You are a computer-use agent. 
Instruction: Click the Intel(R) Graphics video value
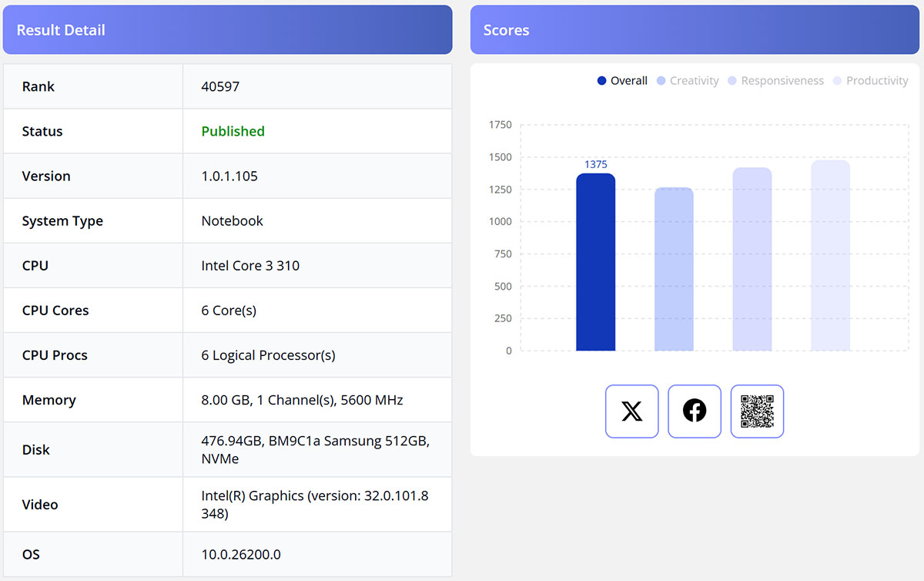(x=315, y=505)
